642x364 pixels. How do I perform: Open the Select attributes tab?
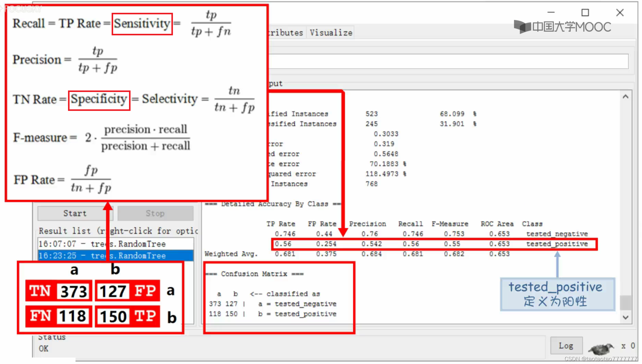[x=286, y=33]
